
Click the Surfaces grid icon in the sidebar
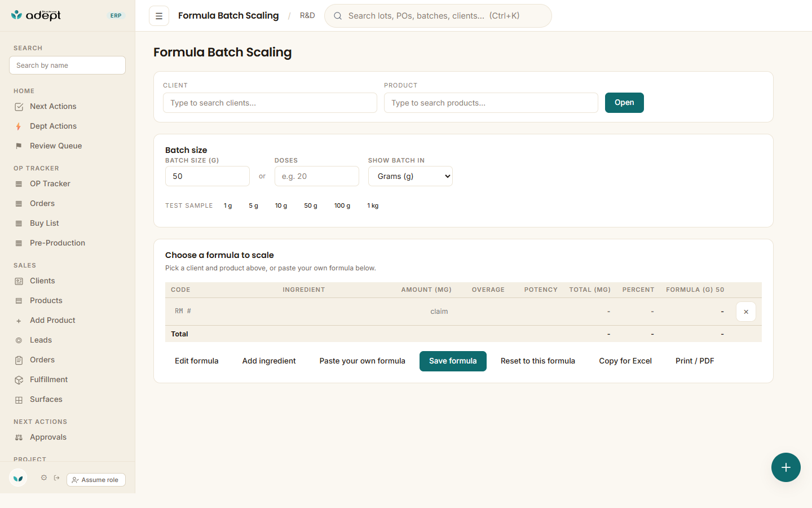[x=19, y=400]
